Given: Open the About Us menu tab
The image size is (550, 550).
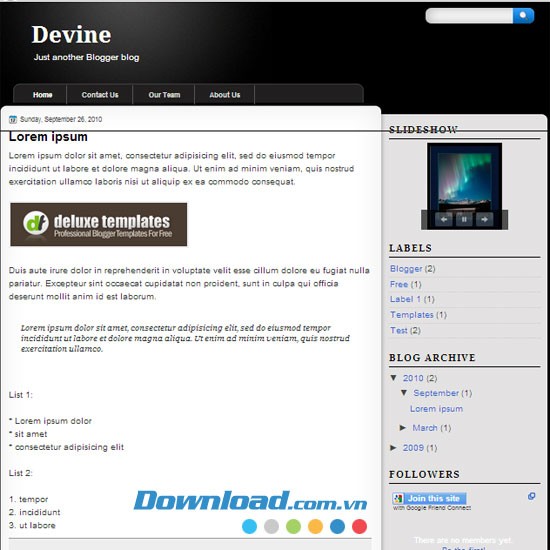Looking at the screenshot, I should tap(224, 95).
